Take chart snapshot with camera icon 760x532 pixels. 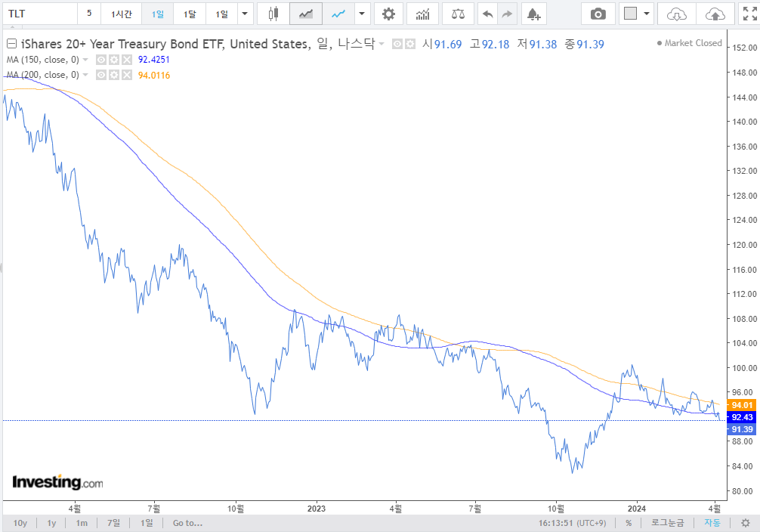(x=598, y=14)
